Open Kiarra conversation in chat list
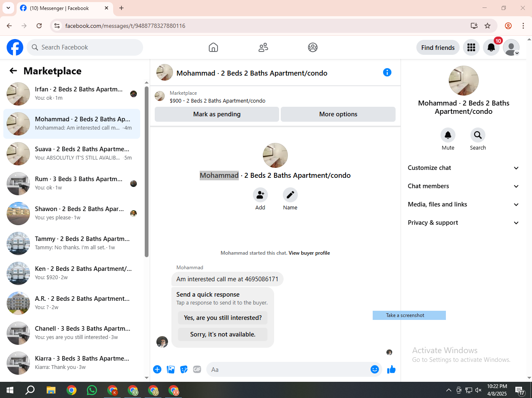Viewport: 532px width, 398px height. 72,363
